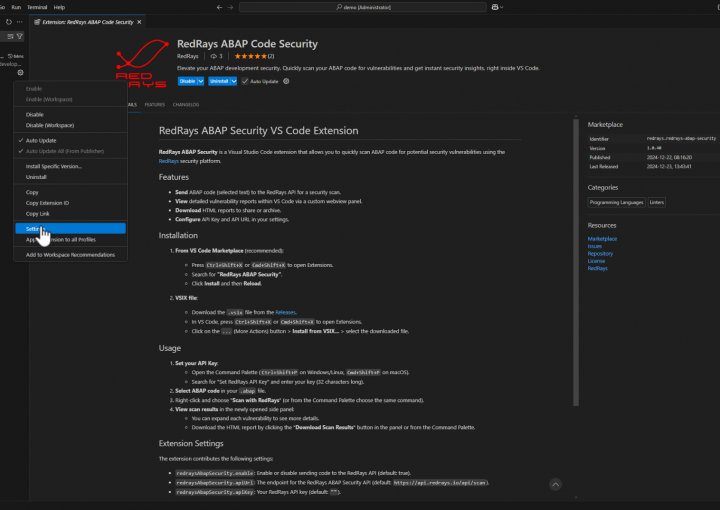Open the Repository resource link
720x510 pixels.
tap(600, 253)
